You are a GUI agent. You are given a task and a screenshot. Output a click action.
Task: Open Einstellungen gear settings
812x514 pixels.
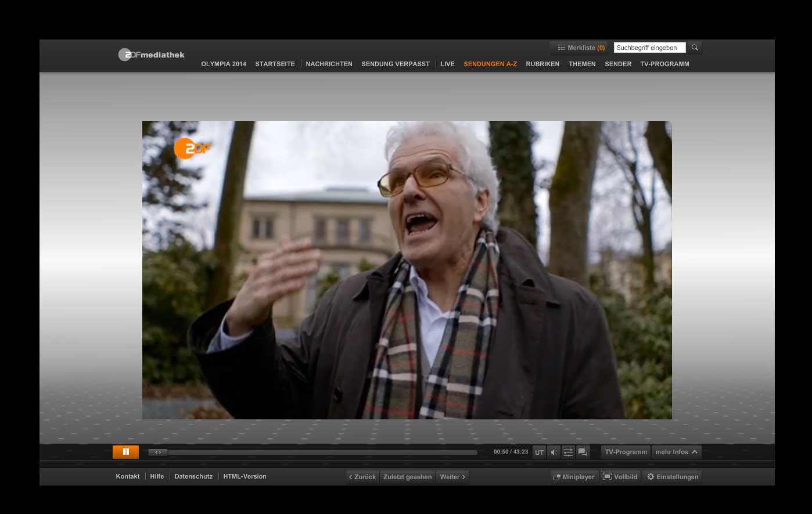(x=672, y=477)
